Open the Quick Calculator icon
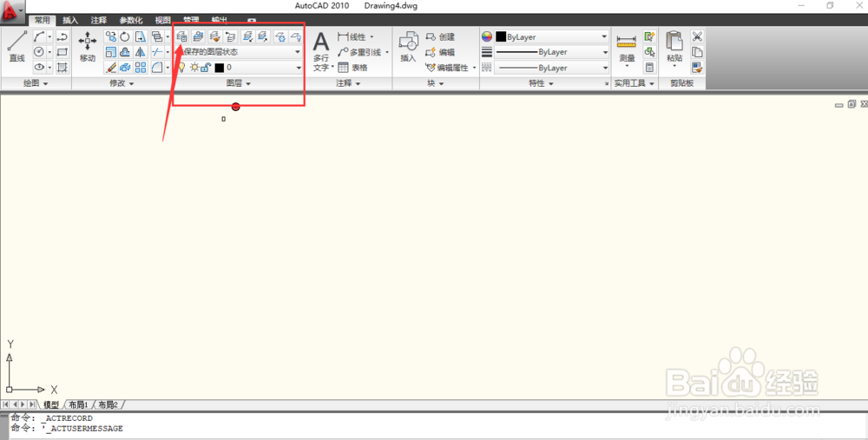This screenshot has height=440, width=868. pos(650,68)
